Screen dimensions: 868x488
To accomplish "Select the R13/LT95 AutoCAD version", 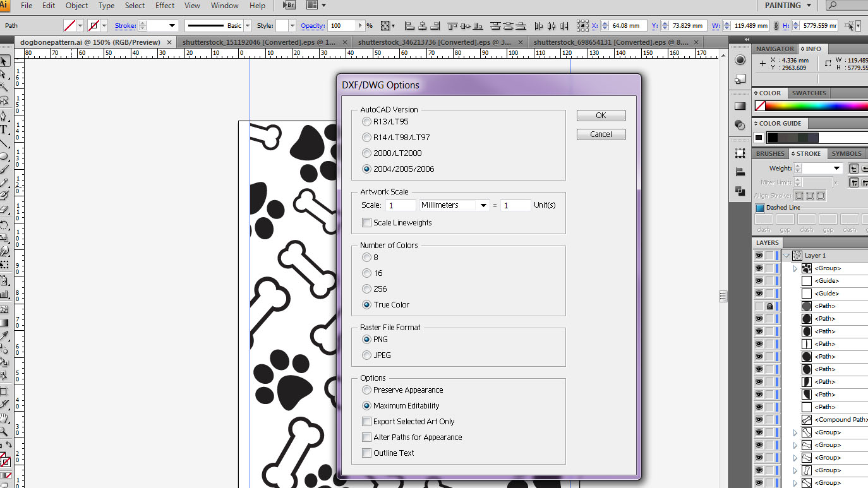I will click(x=366, y=121).
